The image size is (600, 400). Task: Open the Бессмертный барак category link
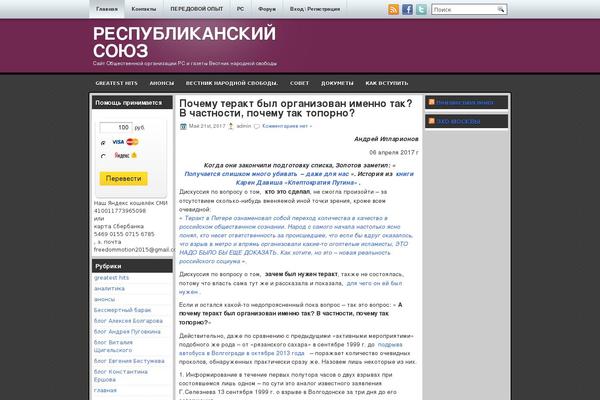(122, 310)
